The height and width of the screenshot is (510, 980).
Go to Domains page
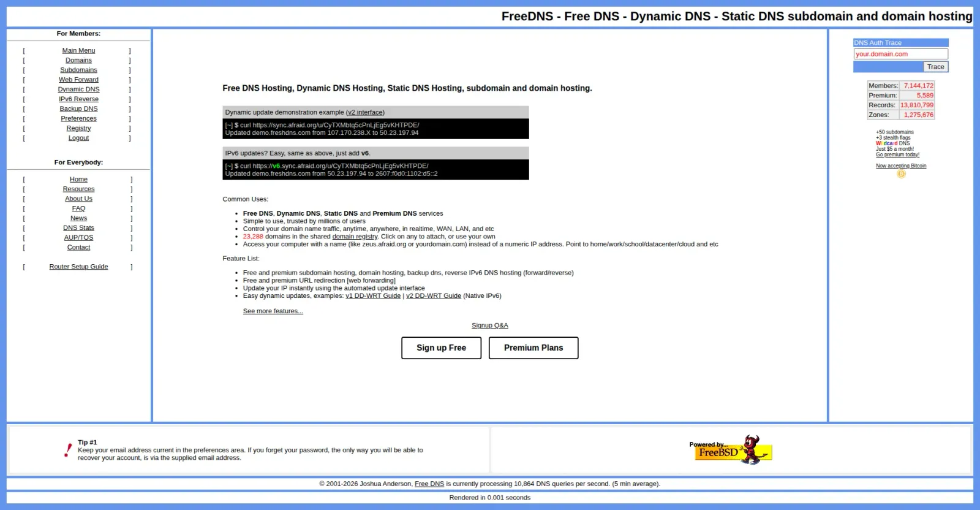(x=78, y=61)
